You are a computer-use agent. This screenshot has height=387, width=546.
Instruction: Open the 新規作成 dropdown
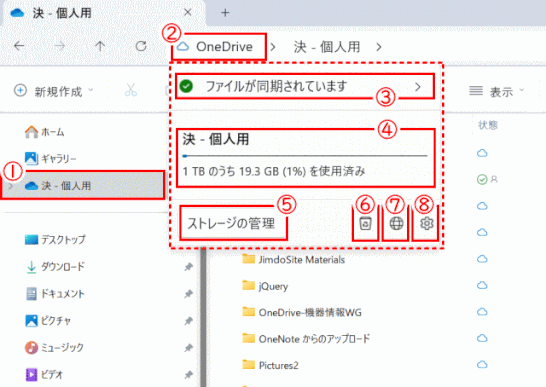[x=54, y=91]
